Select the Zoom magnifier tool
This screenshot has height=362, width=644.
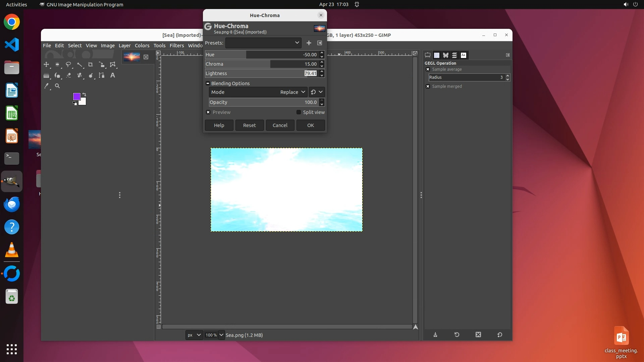coord(57,86)
